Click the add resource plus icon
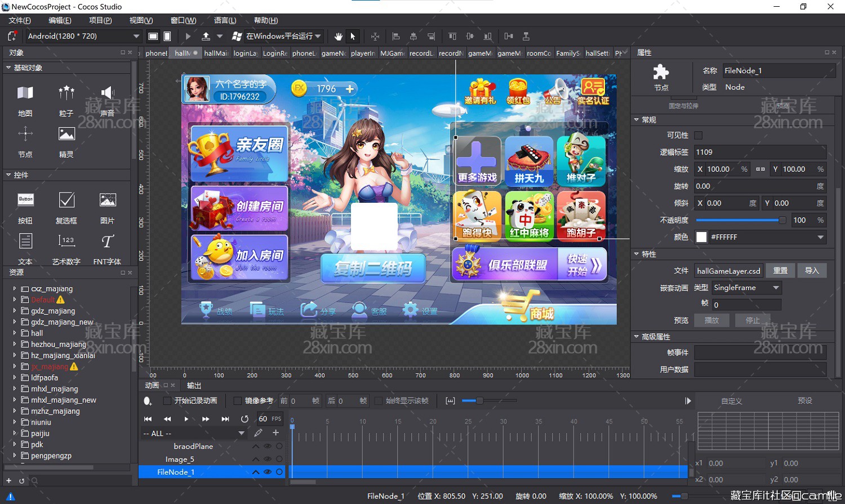The height and width of the screenshot is (504, 845). [8, 481]
